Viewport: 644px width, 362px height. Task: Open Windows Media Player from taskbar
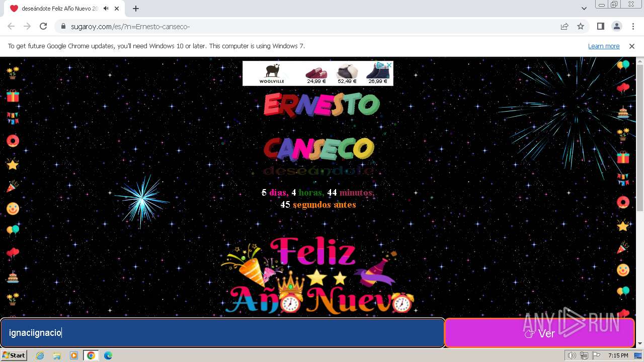click(x=74, y=355)
